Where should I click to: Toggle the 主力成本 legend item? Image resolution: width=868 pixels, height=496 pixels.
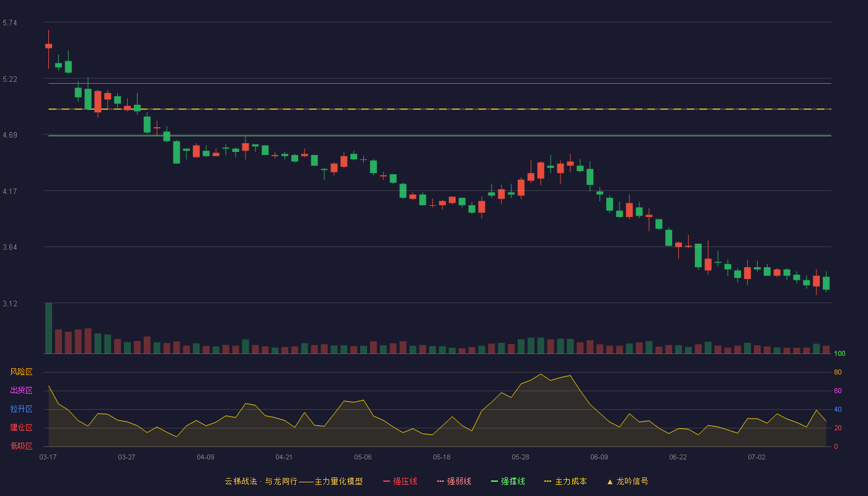(x=565, y=481)
